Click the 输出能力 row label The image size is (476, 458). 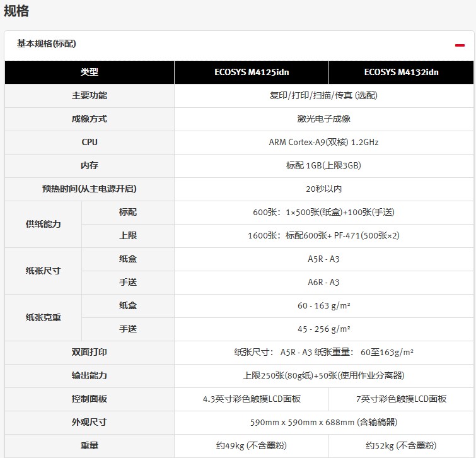90,376
